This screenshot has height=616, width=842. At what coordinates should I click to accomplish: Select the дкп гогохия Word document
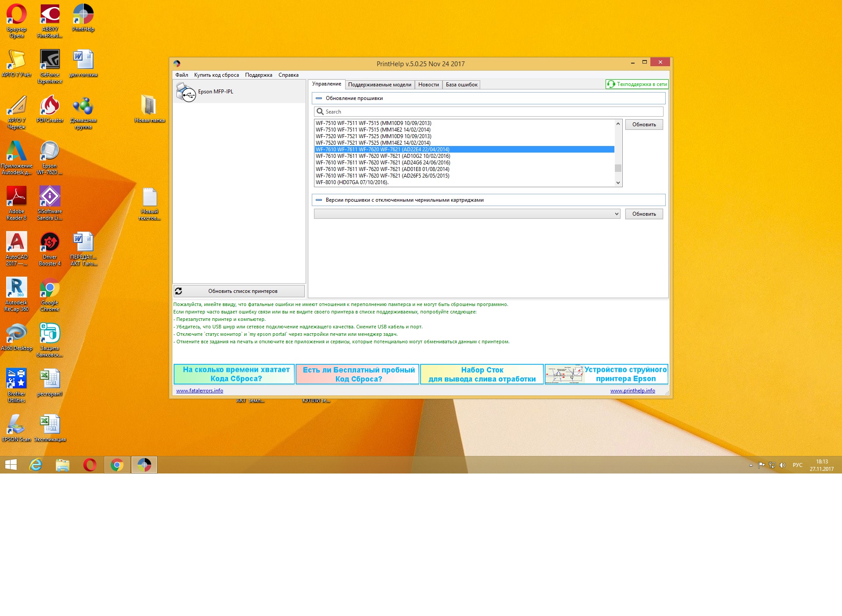83,63
